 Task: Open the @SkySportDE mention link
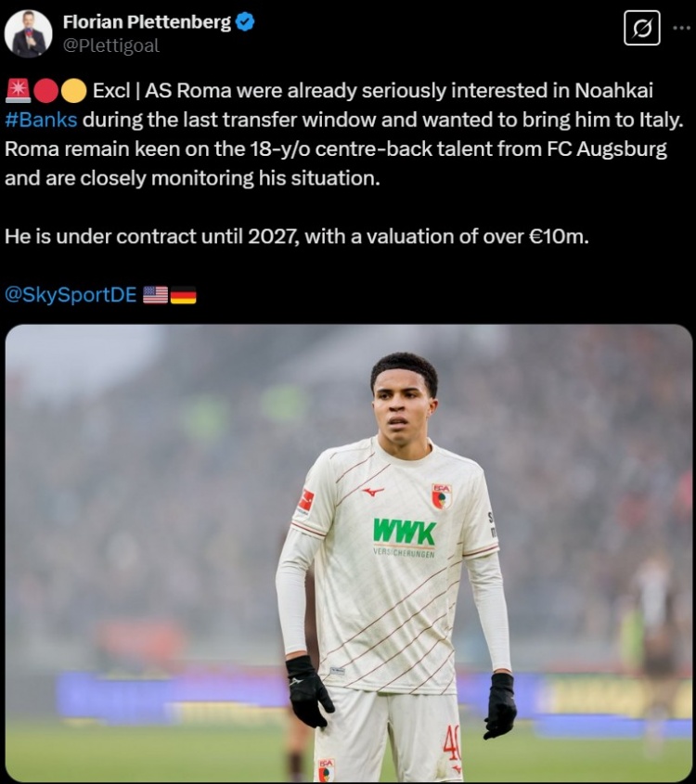point(71,294)
